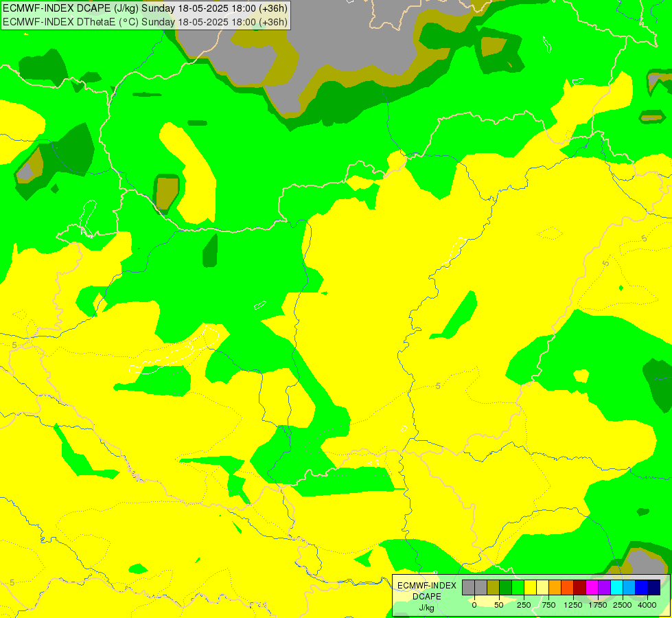Click the legend scale value 4000
The height and width of the screenshot is (618, 672).
point(647,605)
